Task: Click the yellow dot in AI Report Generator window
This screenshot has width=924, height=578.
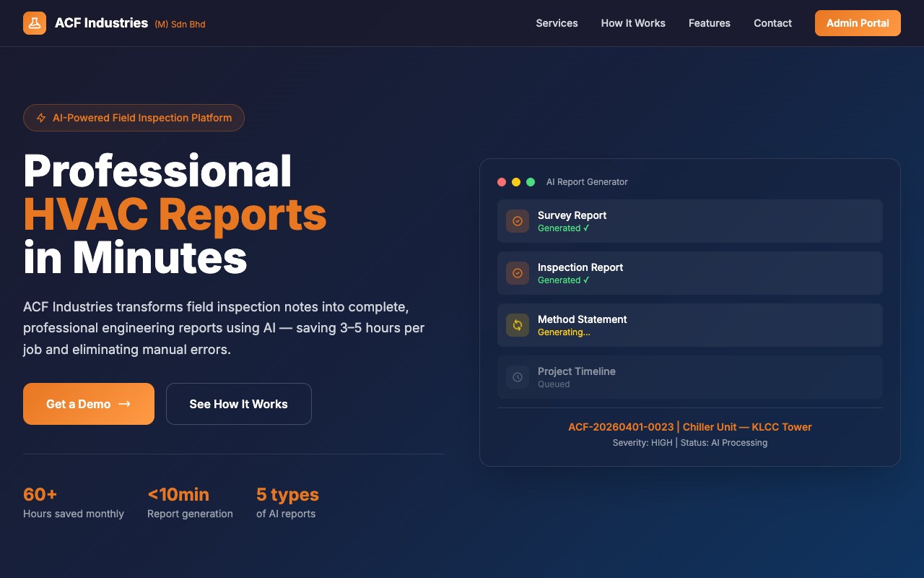Action: point(516,182)
